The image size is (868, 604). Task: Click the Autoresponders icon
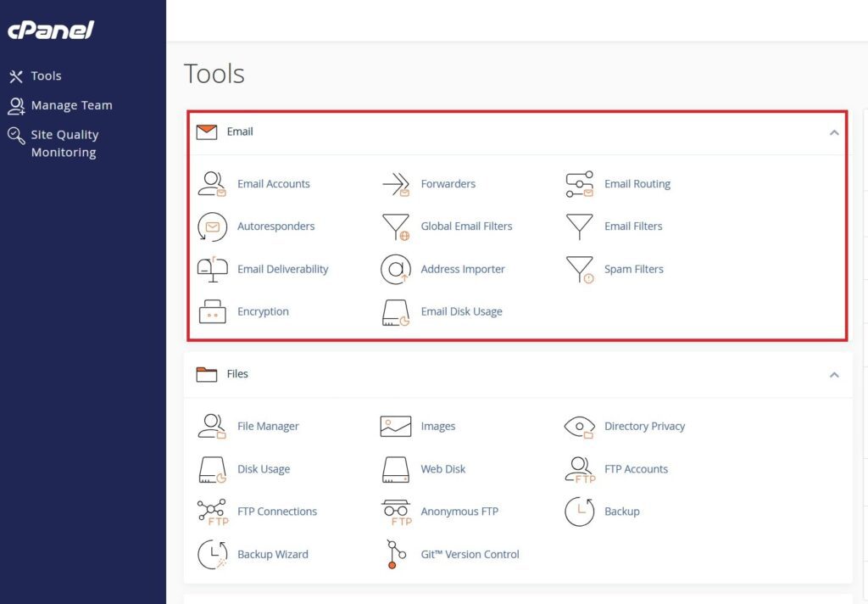tap(212, 226)
